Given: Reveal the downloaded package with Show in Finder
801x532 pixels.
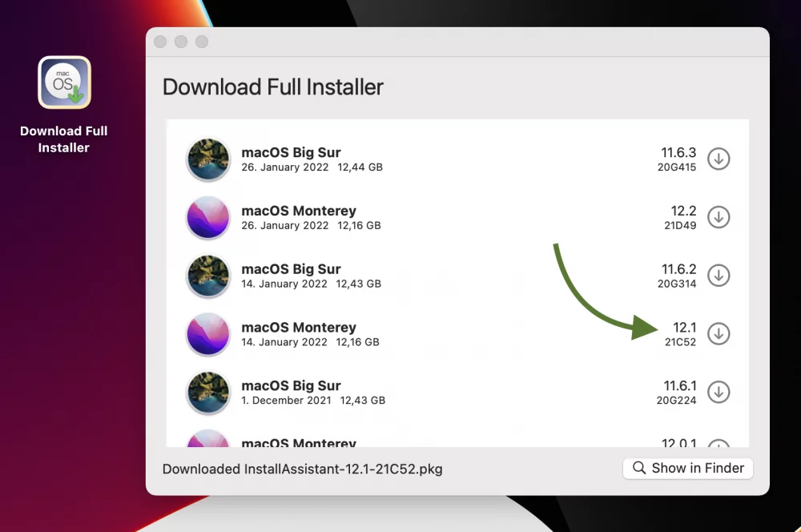Looking at the screenshot, I should click(687, 468).
